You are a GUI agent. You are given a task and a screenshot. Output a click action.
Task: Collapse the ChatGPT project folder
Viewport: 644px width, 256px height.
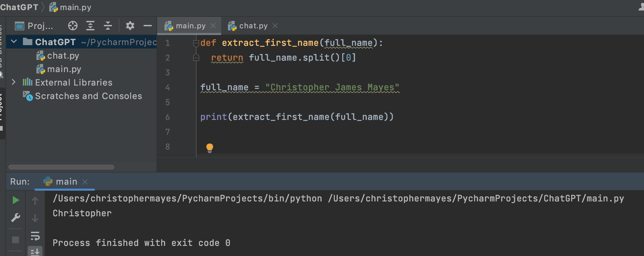coord(14,42)
